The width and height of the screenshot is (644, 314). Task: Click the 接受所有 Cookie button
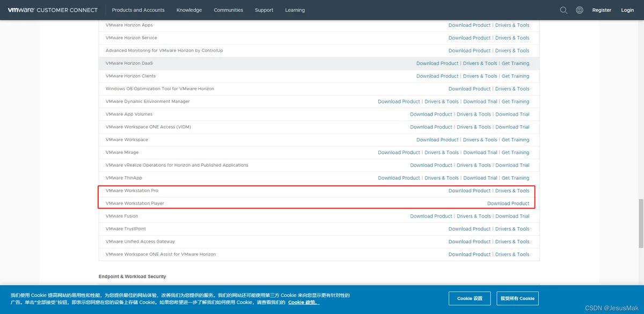click(x=517, y=298)
